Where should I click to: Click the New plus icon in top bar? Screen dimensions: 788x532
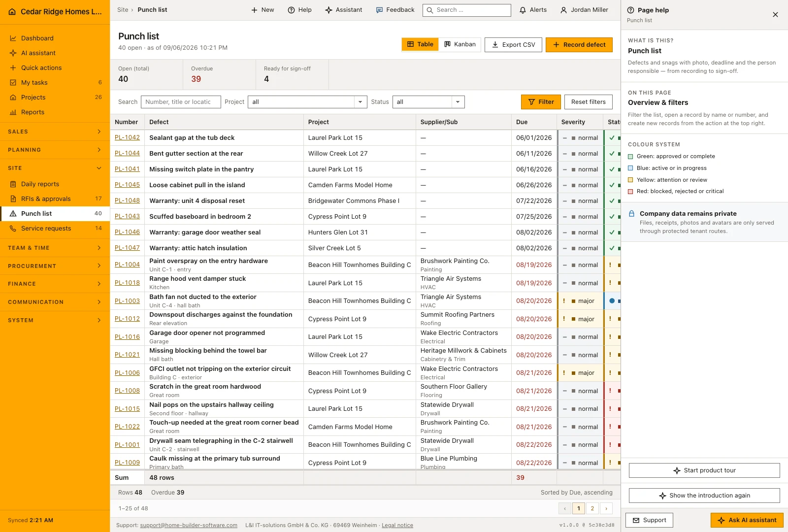(x=254, y=10)
